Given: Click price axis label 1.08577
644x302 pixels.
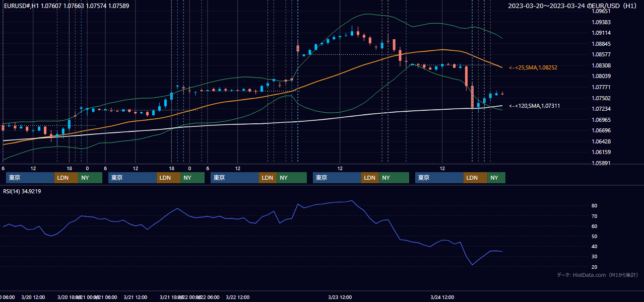Looking at the screenshot, I should click(x=601, y=54).
